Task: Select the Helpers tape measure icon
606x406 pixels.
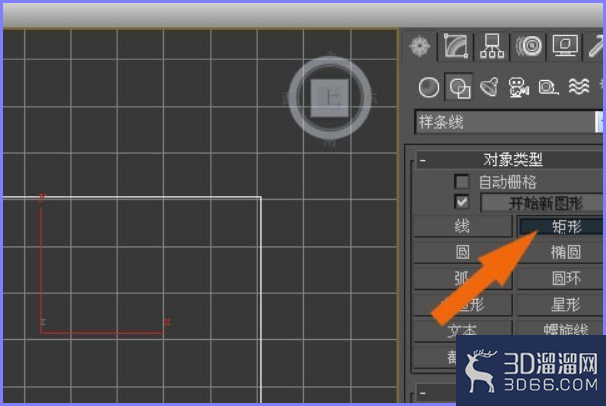Action: (548, 87)
